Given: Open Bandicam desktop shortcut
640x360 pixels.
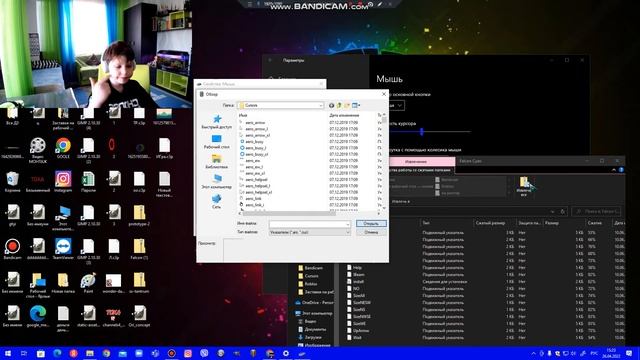Looking at the screenshot, I should [12, 249].
